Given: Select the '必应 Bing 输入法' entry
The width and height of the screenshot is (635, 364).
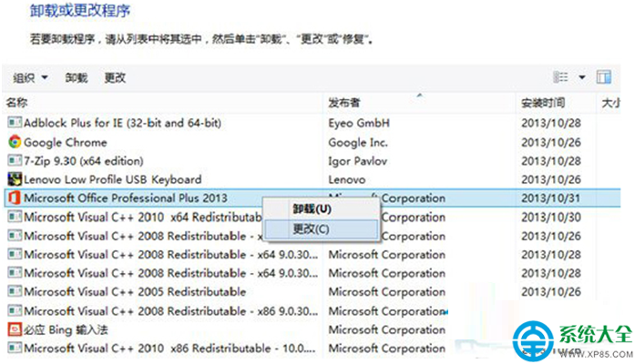Looking at the screenshot, I should tap(66, 330).
